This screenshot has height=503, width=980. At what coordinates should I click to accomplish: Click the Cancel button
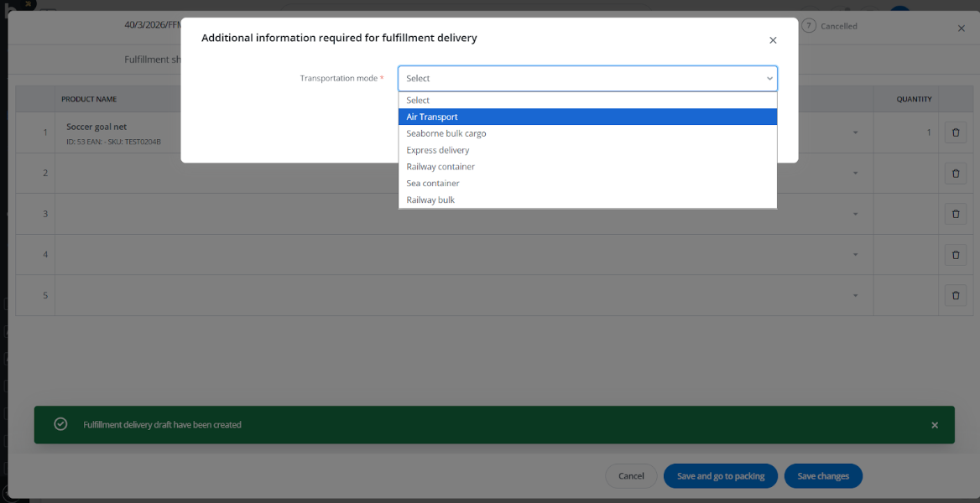pyautogui.click(x=631, y=476)
